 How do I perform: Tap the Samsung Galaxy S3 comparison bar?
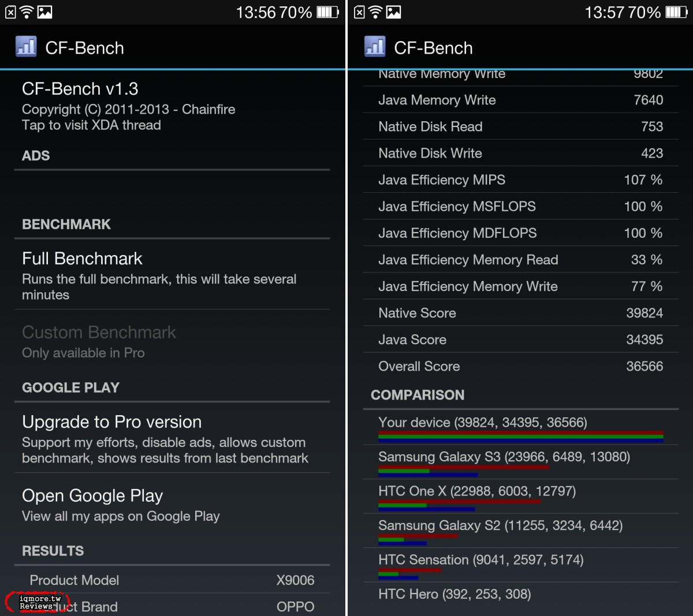point(520,471)
